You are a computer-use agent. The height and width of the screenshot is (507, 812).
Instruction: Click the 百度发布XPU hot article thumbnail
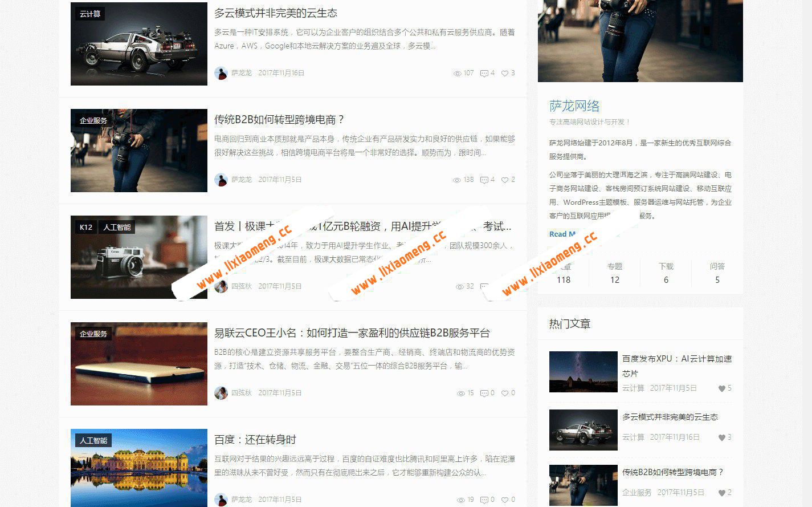[583, 372]
